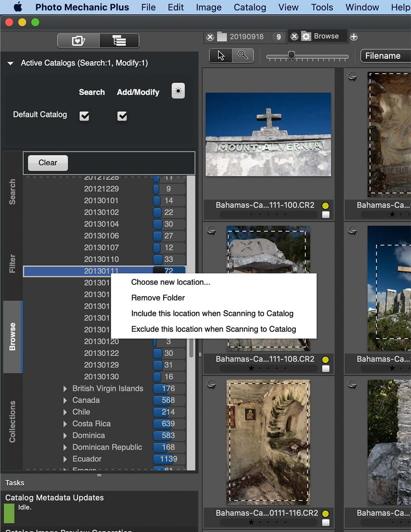Click the brightness gear button beside Add/Modify
The width and height of the screenshot is (411, 532).
tap(178, 91)
